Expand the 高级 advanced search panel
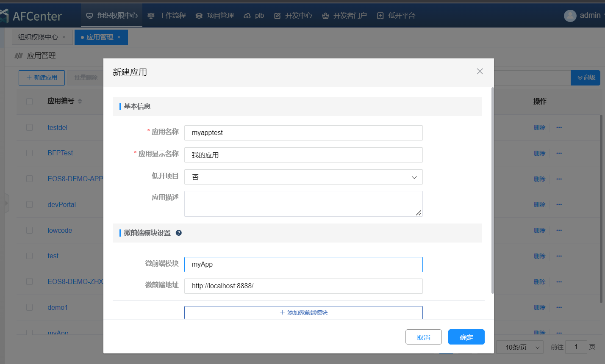605x364 pixels. [586, 78]
